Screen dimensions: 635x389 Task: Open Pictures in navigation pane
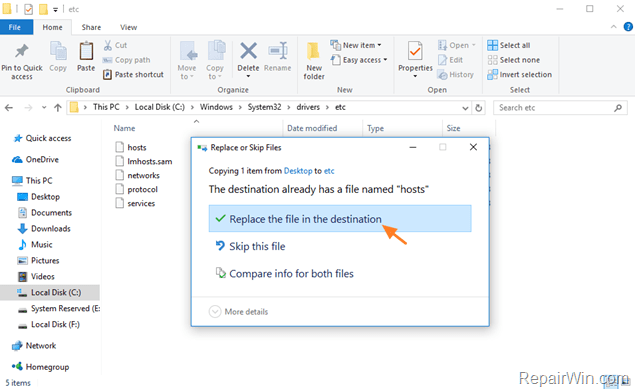click(38, 261)
